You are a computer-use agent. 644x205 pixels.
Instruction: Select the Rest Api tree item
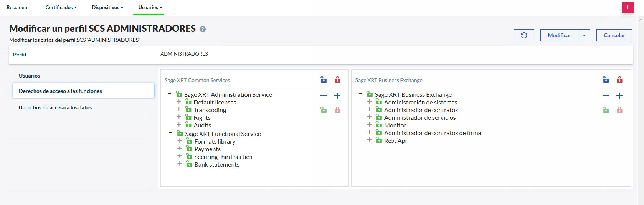[x=395, y=141]
